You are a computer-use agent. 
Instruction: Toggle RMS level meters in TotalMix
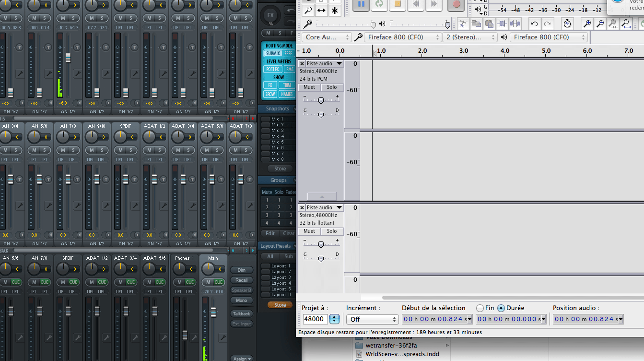[290, 69]
